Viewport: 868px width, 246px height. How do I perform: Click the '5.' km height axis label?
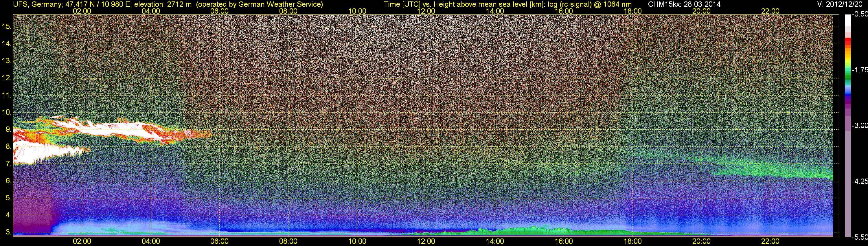tap(8, 198)
